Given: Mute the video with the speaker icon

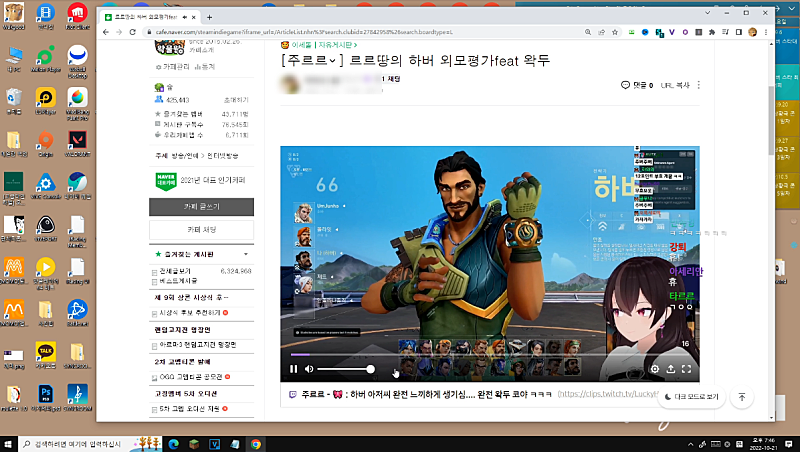Looking at the screenshot, I should [309, 369].
